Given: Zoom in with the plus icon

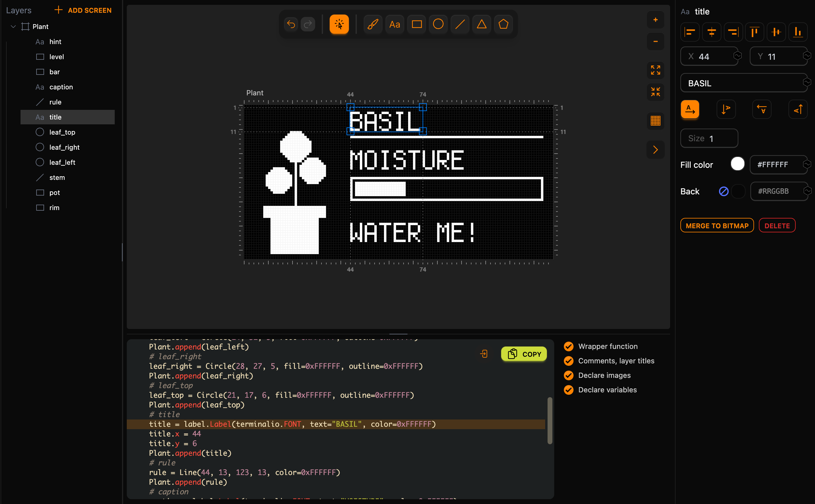Looking at the screenshot, I should (x=655, y=20).
